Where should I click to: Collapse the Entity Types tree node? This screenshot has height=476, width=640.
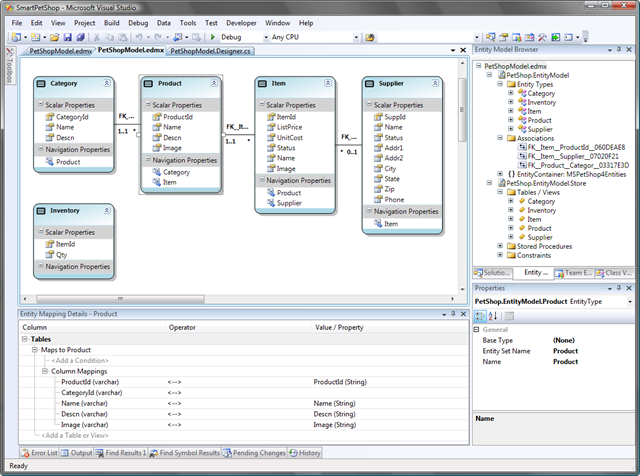[x=500, y=84]
